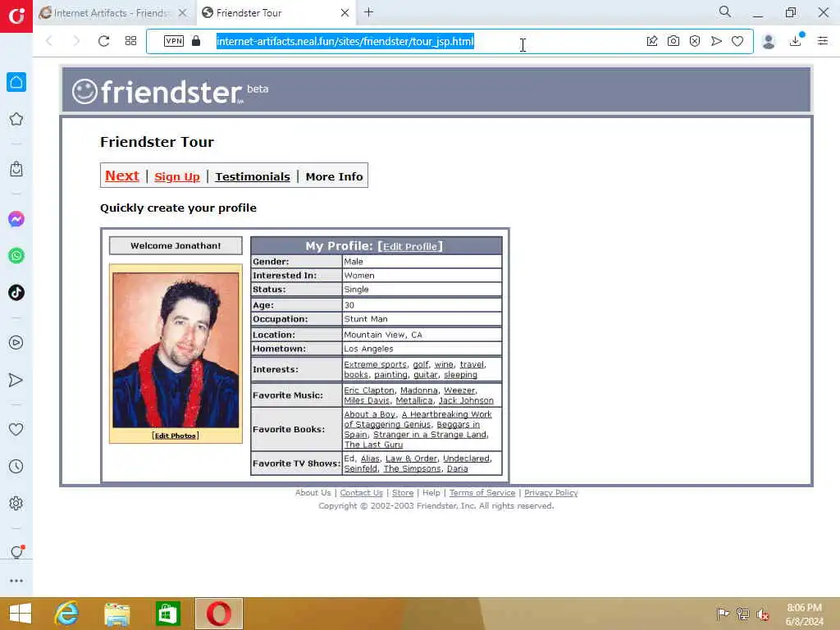This screenshot has width=840, height=630.
Task: Open the Bookmarks star in sidebar
Action: click(16, 119)
